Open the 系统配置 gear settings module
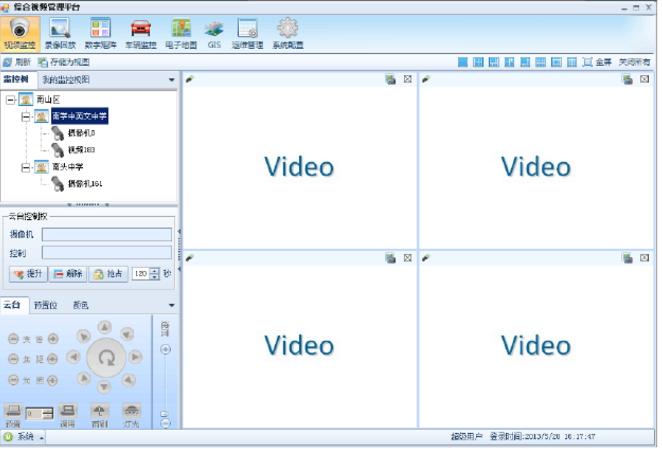Image resolution: width=662 pixels, height=449 pixels. (287, 32)
